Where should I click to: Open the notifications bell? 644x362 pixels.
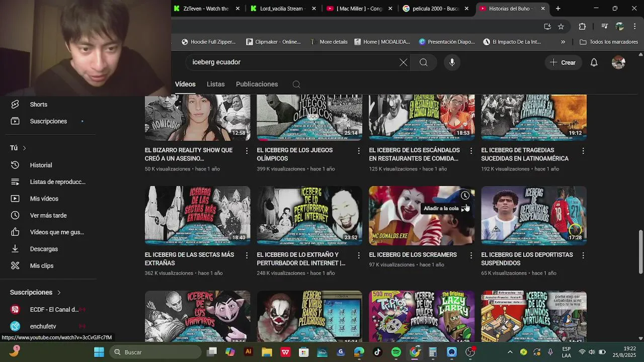594,62
